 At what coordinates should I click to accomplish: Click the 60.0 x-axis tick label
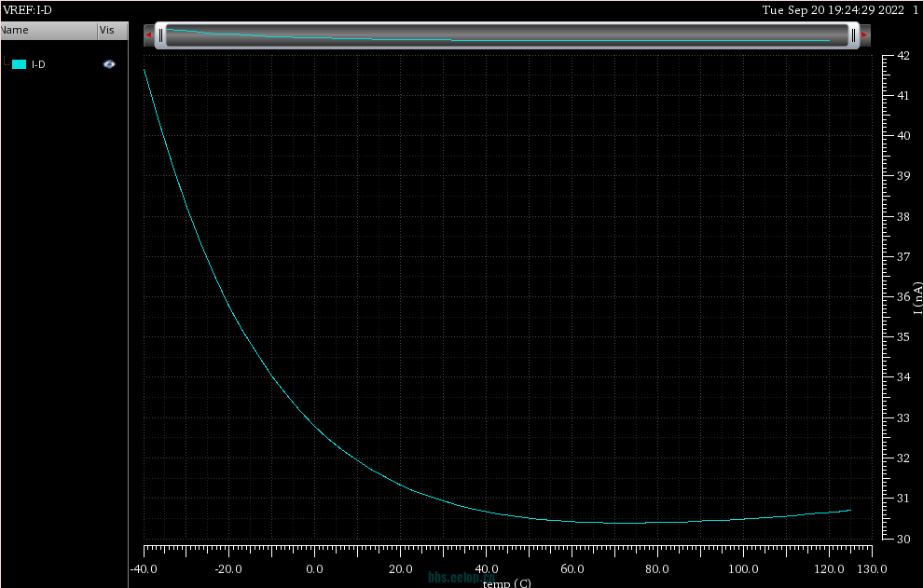pos(572,569)
